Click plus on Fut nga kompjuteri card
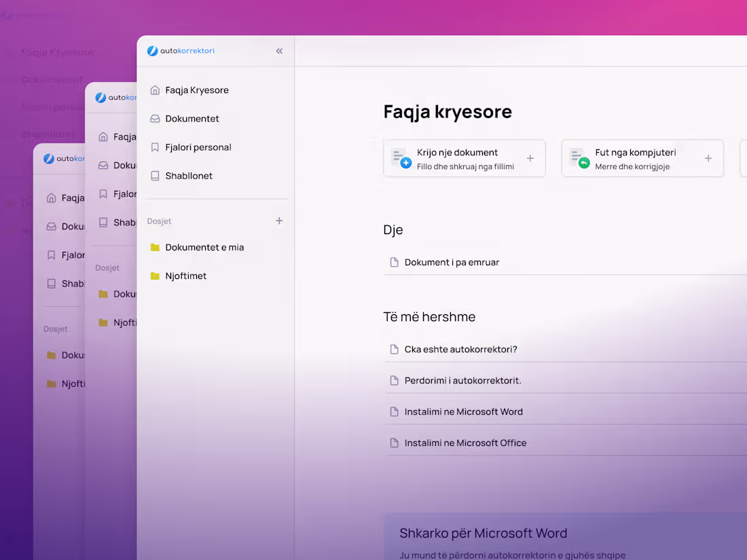The height and width of the screenshot is (560, 747). pyautogui.click(x=708, y=158)
